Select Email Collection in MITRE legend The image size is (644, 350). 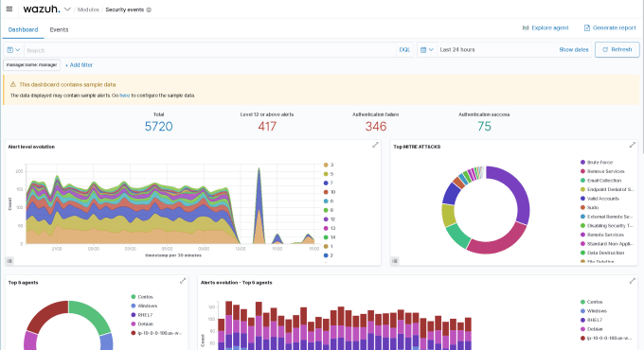click(x=600, y=181)
